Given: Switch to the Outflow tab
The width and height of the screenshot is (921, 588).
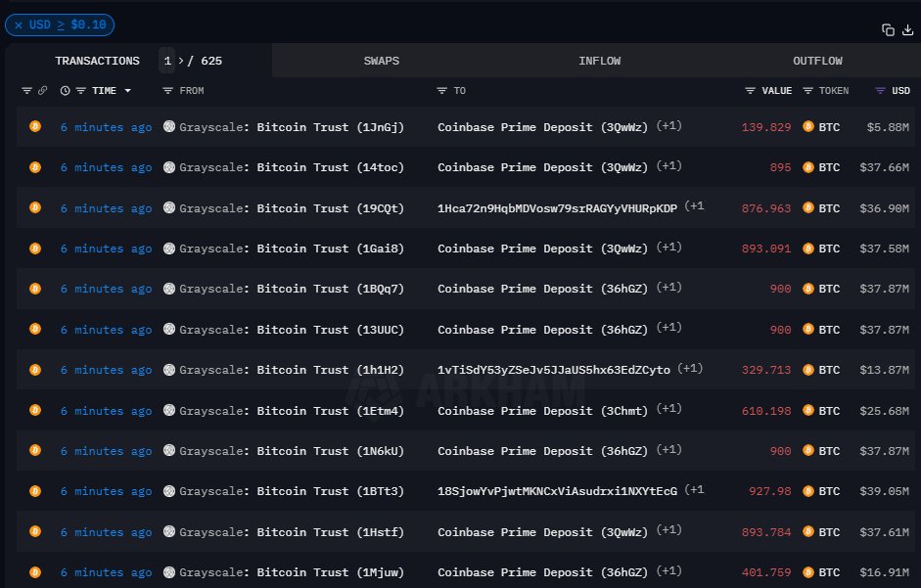Looking at the screenshot, I should 817,61.
